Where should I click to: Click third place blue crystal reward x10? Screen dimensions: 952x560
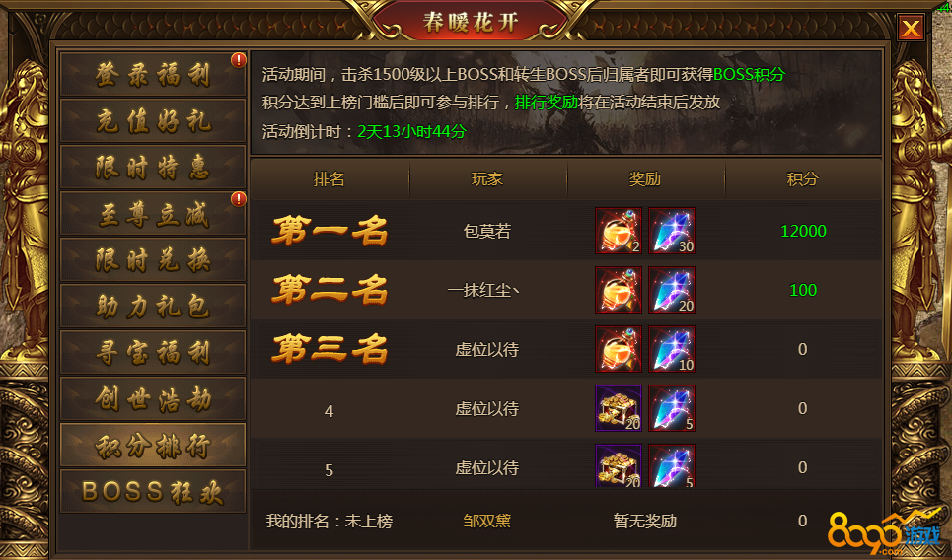[672, 349]
